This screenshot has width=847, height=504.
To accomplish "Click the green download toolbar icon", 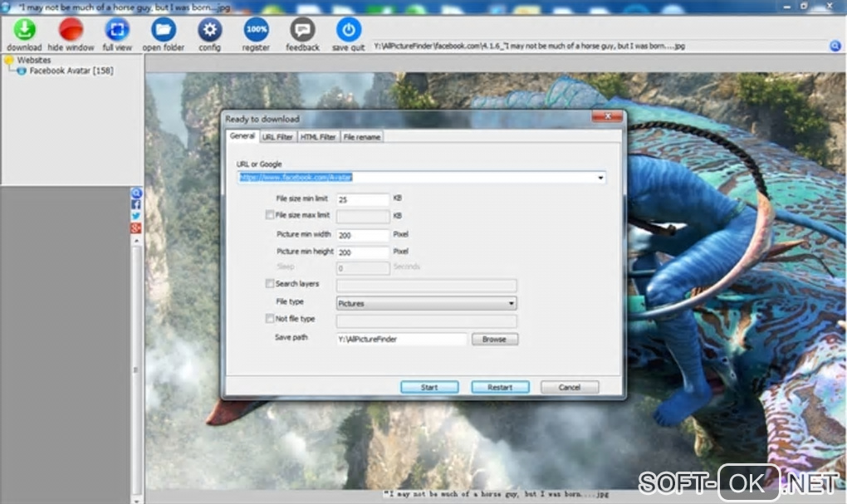I will [24, 30].
